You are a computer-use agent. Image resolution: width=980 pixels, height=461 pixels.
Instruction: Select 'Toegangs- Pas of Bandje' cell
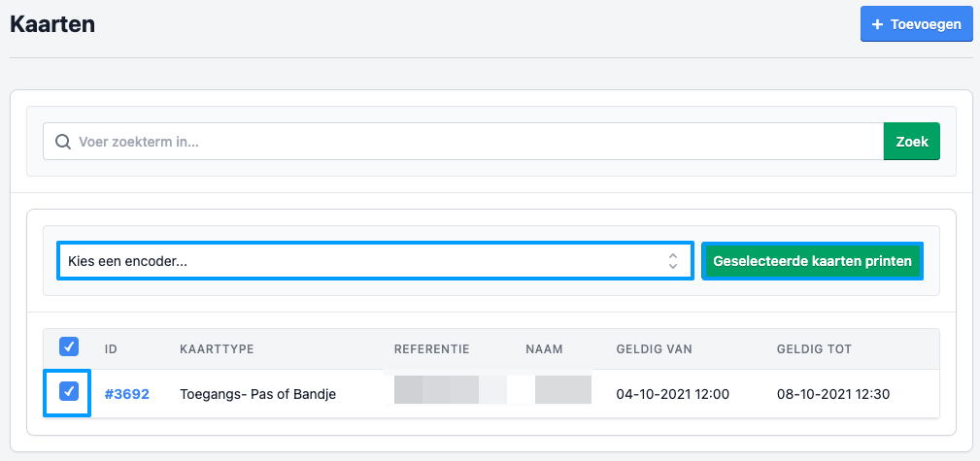[258, 394]
